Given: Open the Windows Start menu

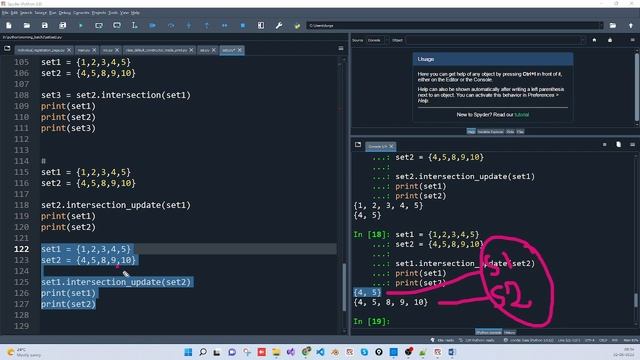Looking at the screenshot, I should [x=188, y=352].
